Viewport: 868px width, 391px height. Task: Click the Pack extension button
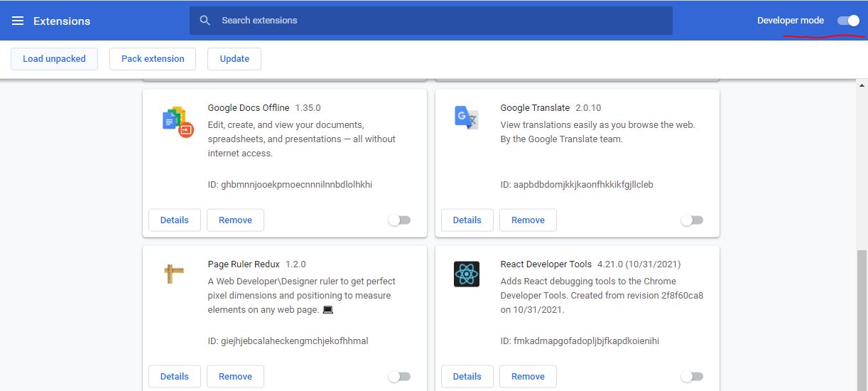pos(153,59)
